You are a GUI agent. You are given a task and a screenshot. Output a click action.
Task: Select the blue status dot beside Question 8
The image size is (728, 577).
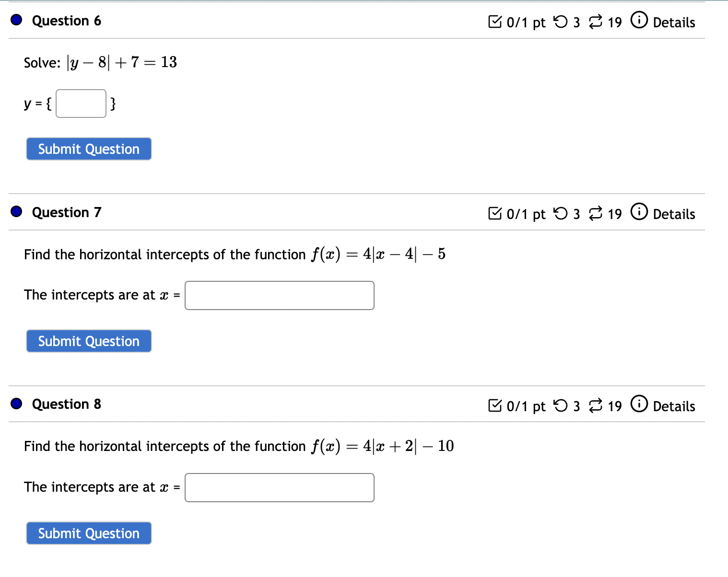pyautogui.click(x=16, y=404)
